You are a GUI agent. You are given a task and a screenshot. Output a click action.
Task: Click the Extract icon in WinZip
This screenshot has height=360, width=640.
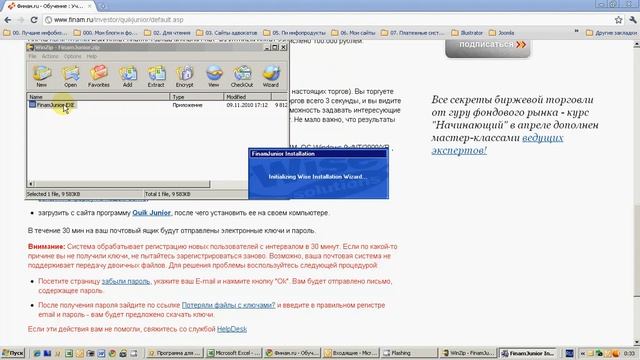(156, 76)
